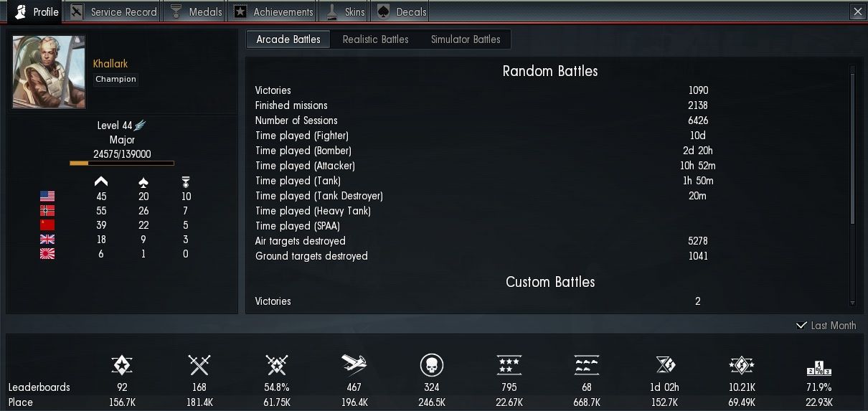Click the spade icon above country stats
Image resolution: width=868 pixels, height=411 pixels.
coord(143,181)
